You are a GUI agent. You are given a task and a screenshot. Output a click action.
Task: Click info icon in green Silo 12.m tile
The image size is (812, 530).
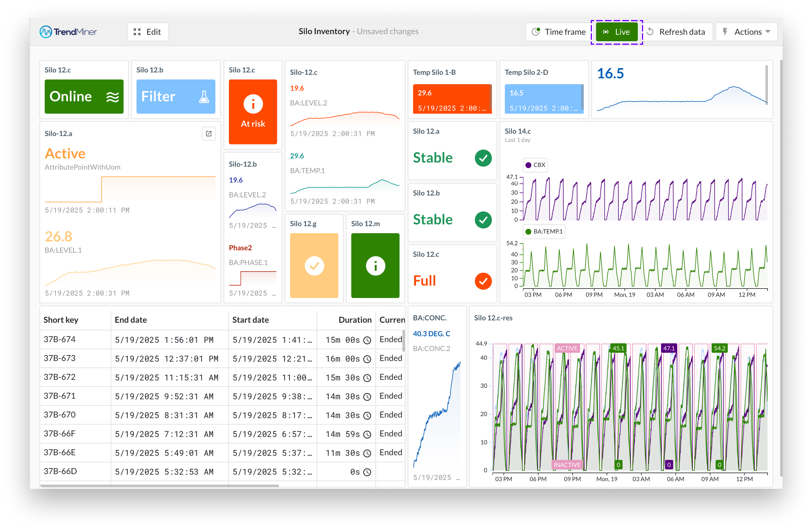(375, 266)
